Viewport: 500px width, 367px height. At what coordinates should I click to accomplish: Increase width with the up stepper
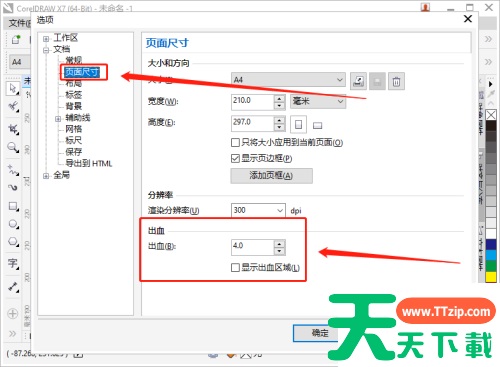tap(279, 99)
